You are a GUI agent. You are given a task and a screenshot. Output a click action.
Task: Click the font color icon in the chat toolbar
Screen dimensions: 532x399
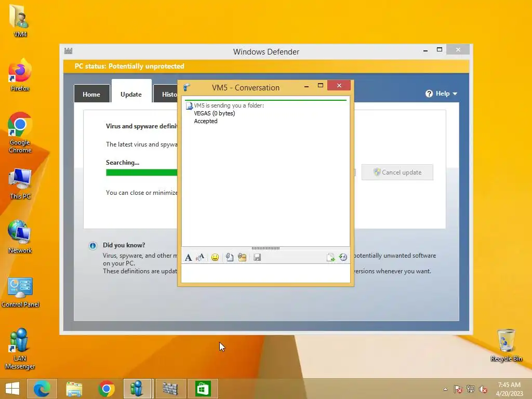tap(200, 258)
